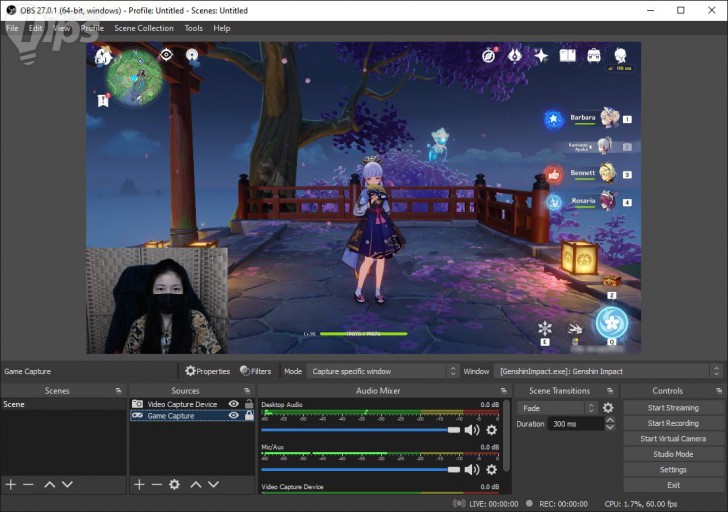728x512 pixels.
Task: Click the REC: 00:00:00 status text
Action: coord(563,504)
